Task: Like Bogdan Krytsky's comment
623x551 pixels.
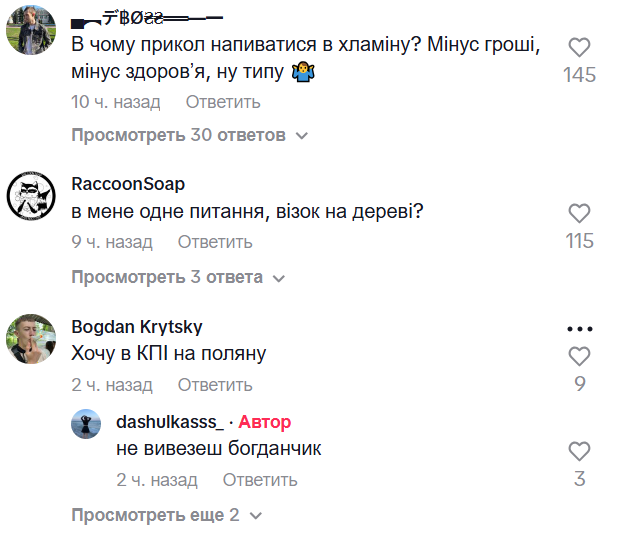Action: coord(580,356)
